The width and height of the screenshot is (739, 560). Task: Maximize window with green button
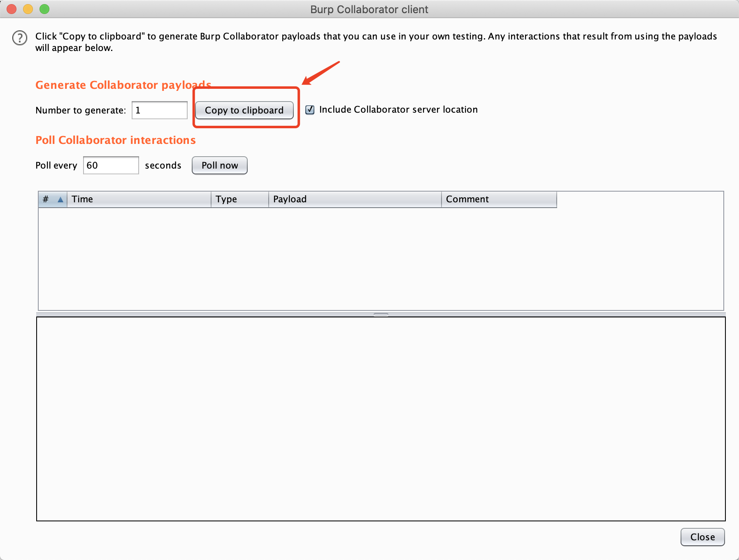coord(44,9)
